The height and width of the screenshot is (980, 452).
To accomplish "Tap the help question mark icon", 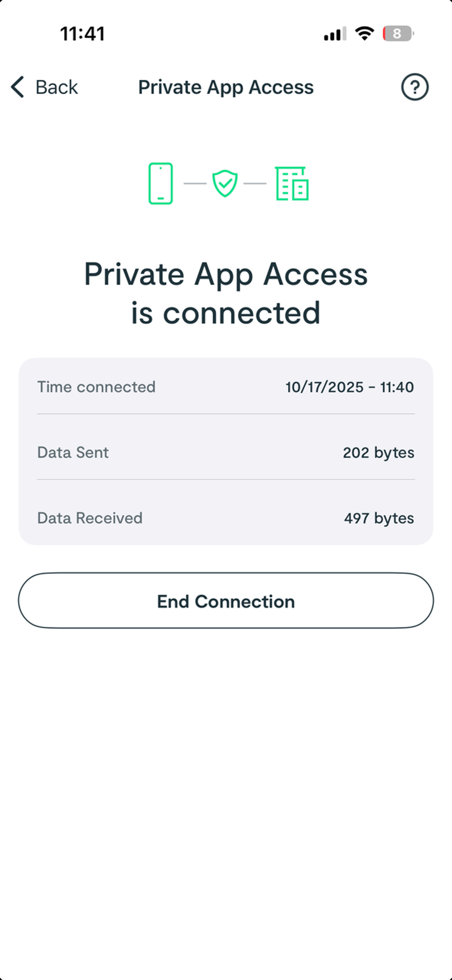I will 415,87.
